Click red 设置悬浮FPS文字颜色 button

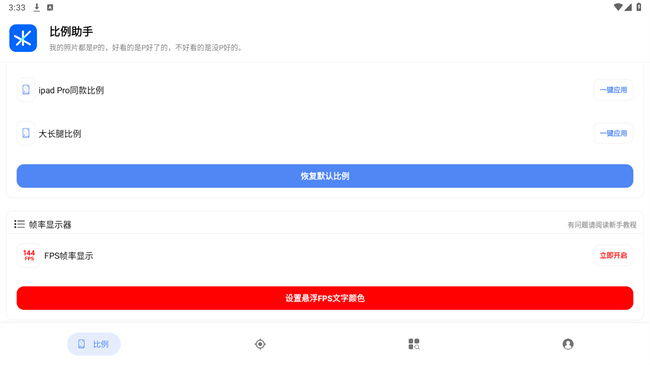pyautogui.click(x=325, y=298)
